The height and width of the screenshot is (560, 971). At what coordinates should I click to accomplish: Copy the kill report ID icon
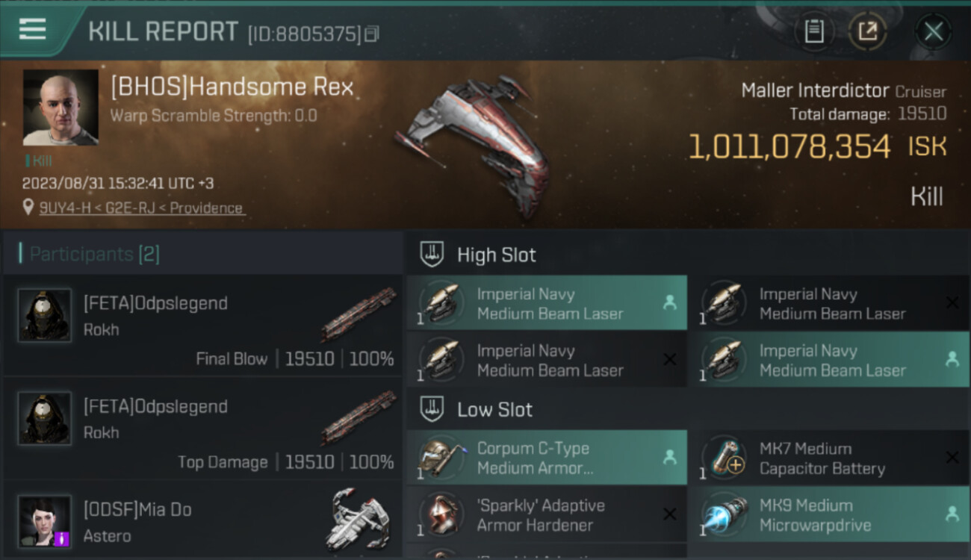(371, 34)
